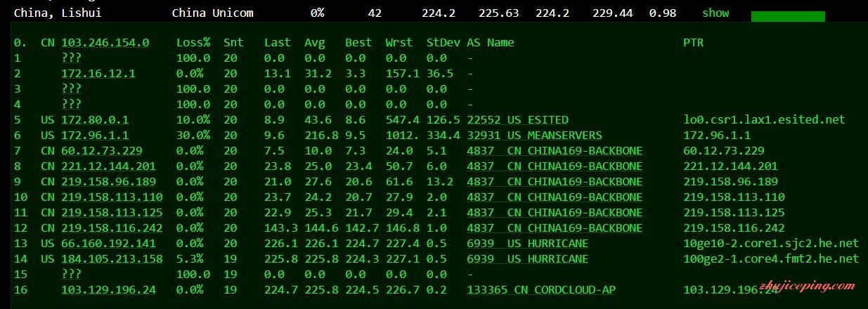Click hop 10 IP link 219.158.113.110
The height and width of the screenshot is (309, 868).
[x=112, y=197]
